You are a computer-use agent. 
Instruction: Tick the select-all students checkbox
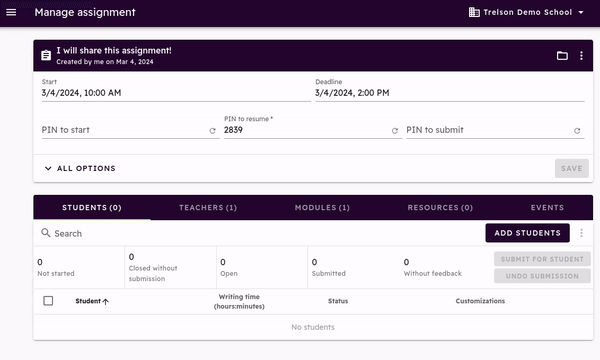pos(48,301)
